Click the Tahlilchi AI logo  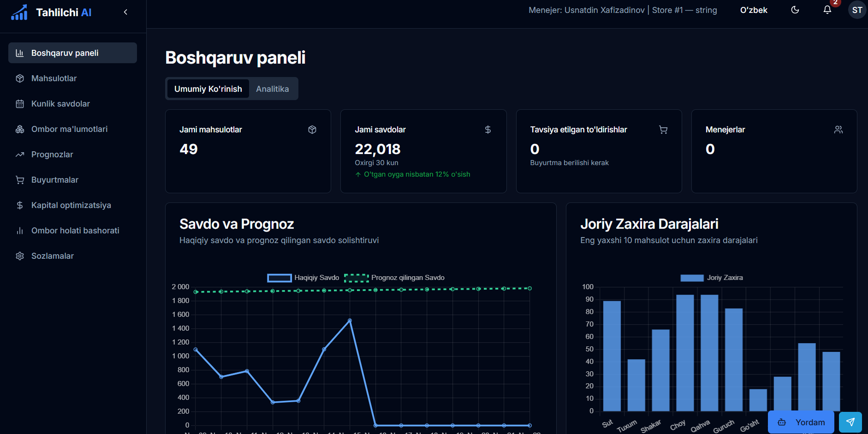51,12
